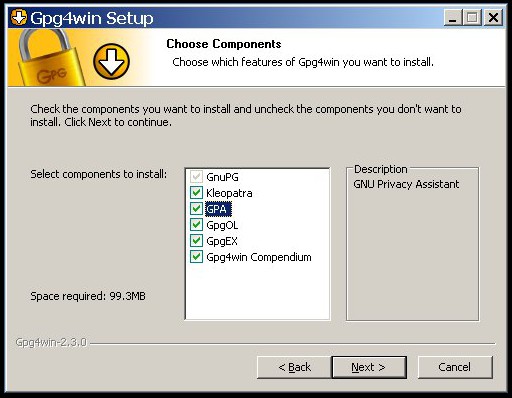Screen dimensions: 512x398
Task: Uncheck the Gpg4win Compendium checkbox
Action: [196, 257]
